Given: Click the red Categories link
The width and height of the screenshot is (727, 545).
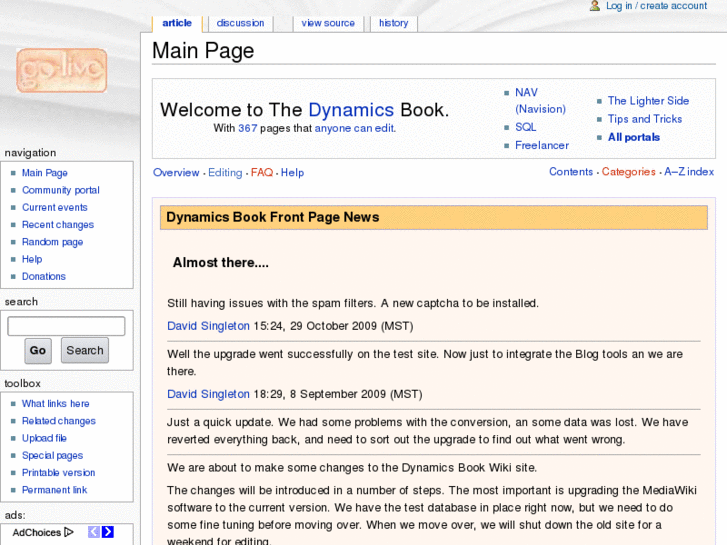Looking at the screenshot, I should (628, 172).
